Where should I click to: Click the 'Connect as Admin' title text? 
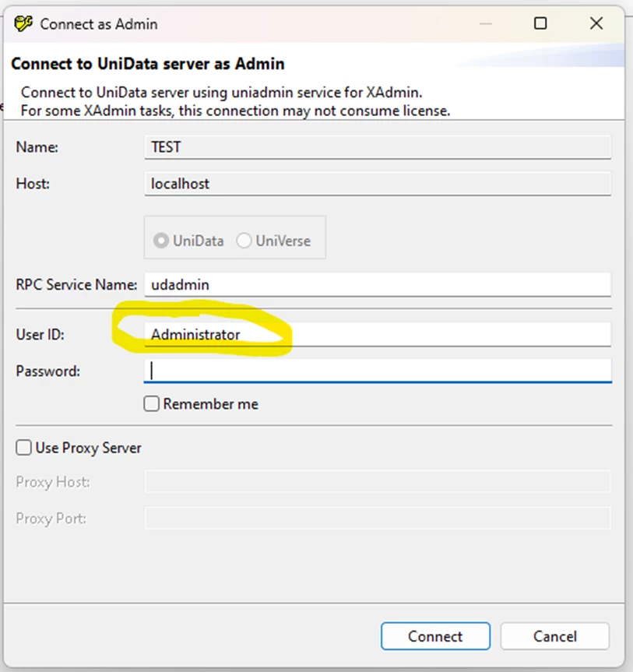99,24
